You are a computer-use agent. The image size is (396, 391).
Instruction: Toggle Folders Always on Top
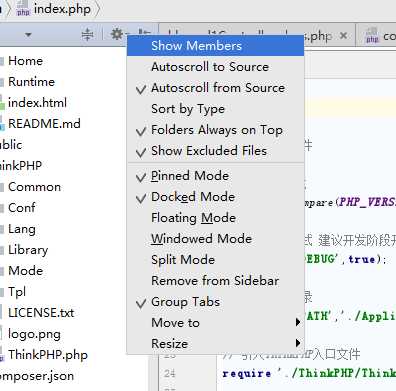coord(215,130)
